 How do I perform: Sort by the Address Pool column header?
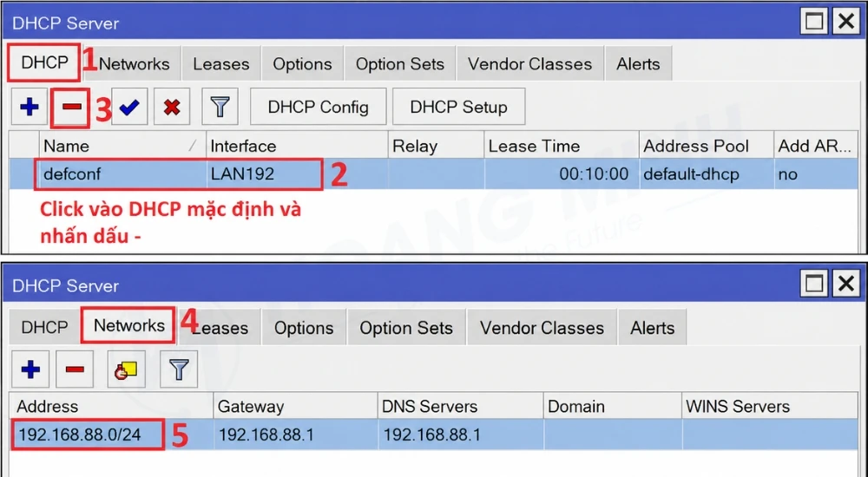point(707,146)
